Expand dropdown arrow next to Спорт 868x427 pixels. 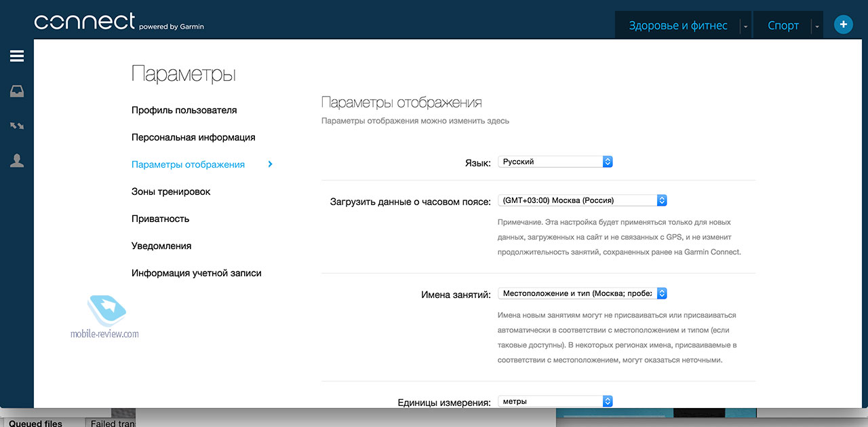[817, 26]
